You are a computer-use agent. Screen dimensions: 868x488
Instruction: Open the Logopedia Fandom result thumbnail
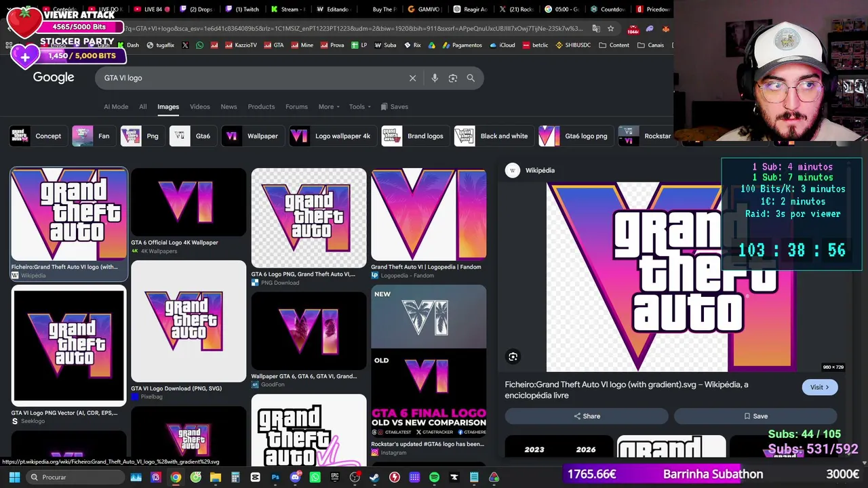coord(429,215)
